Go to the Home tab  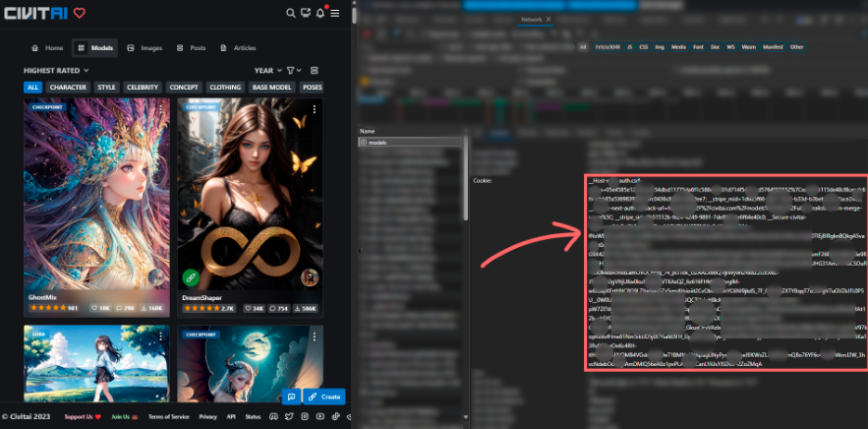(47, 48)
